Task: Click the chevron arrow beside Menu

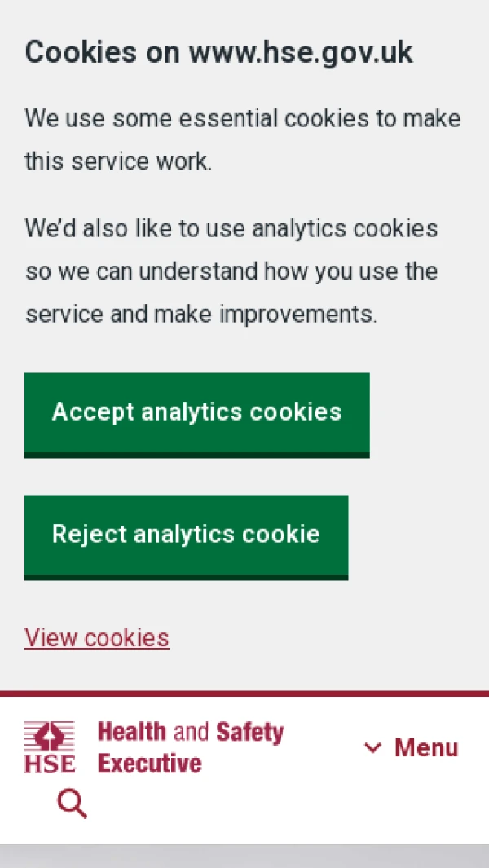Action: [x=372, y=747]
